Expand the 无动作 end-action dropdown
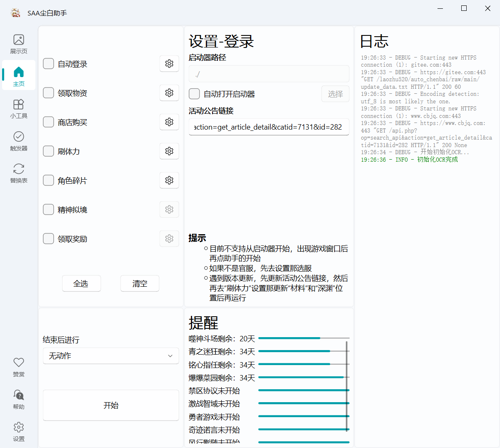Screen dimensions: 500x448 [x=111, y=356]
